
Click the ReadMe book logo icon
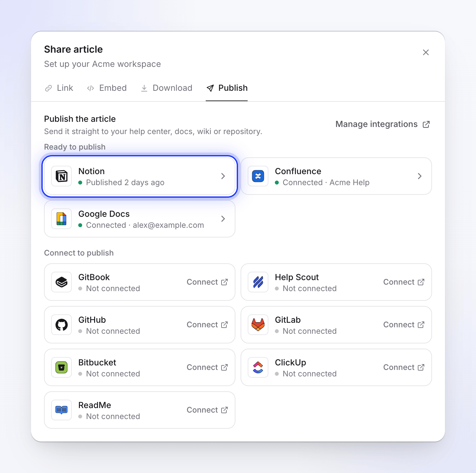61,410
